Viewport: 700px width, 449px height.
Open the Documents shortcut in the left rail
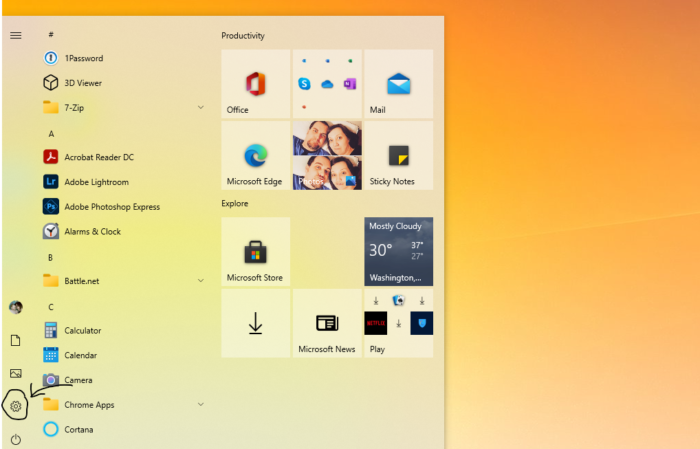(x=16, y=340)
